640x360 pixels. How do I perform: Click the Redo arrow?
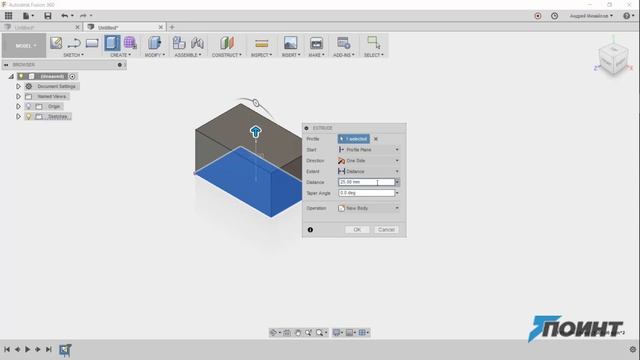click(83, 16)
